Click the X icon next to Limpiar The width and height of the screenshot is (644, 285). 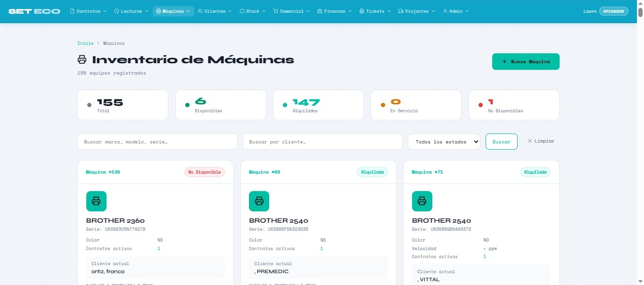(x=529, y=141)
